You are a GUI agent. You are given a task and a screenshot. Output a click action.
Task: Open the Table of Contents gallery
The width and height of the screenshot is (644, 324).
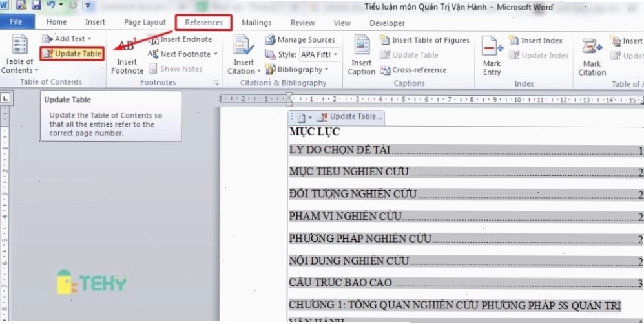point(19,54)
